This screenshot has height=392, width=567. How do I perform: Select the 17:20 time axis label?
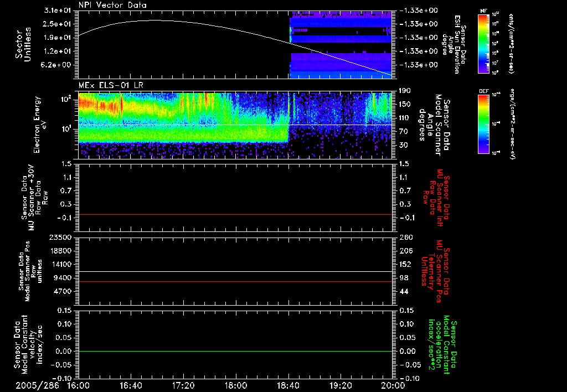point(183,385)
